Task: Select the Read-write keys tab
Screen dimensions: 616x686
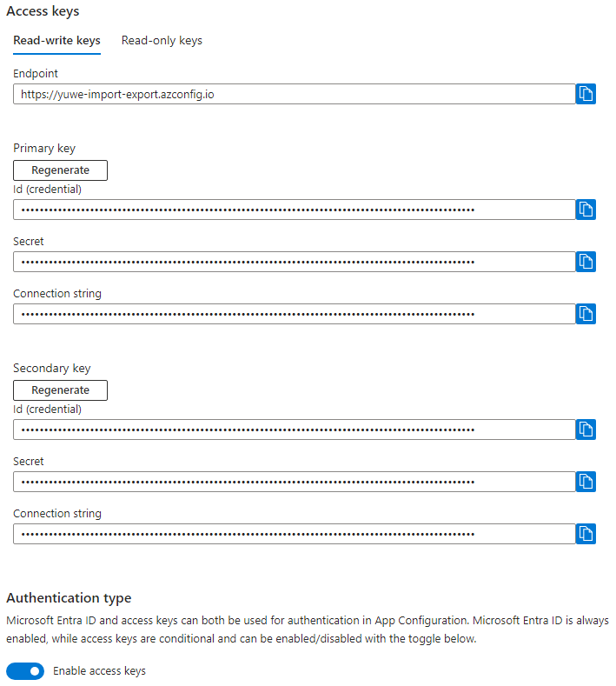Action: coord(56,41)
